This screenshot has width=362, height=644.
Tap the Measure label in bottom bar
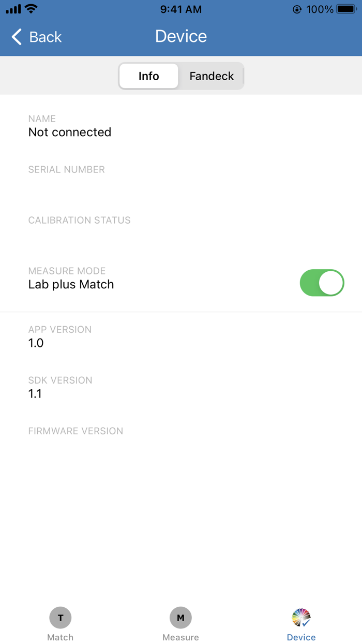180,637
